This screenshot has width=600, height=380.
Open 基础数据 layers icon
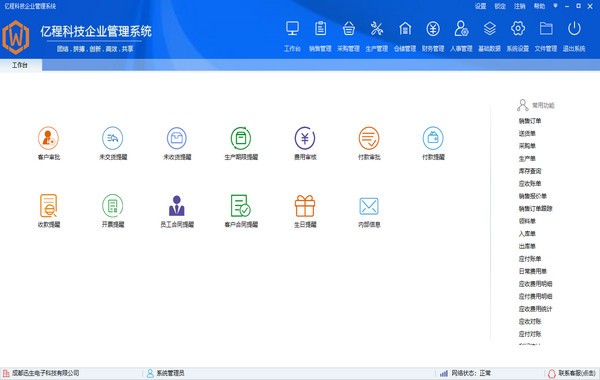tap(489, 29)
